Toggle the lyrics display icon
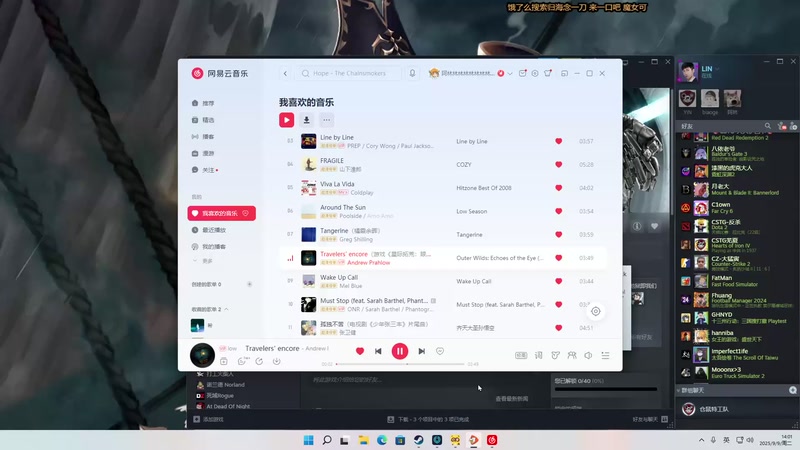The height and width of the screenshot is (450, 800). point(538,355)
